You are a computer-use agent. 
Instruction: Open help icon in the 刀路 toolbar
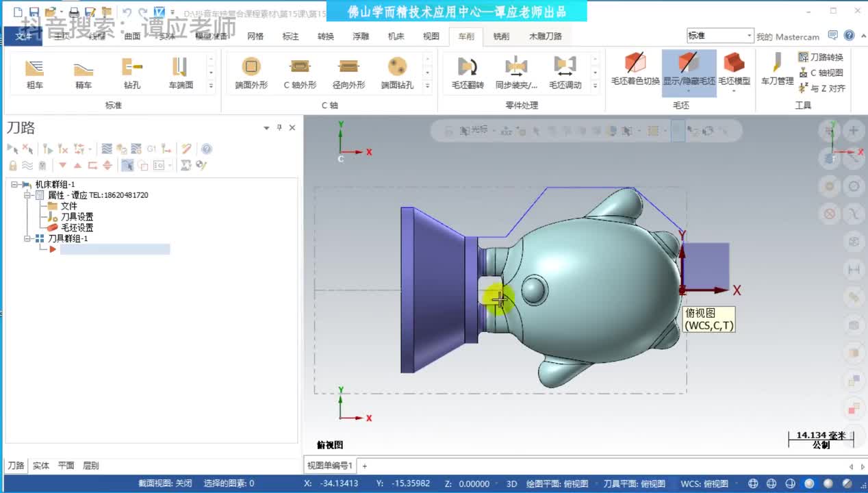click(206, 149)
